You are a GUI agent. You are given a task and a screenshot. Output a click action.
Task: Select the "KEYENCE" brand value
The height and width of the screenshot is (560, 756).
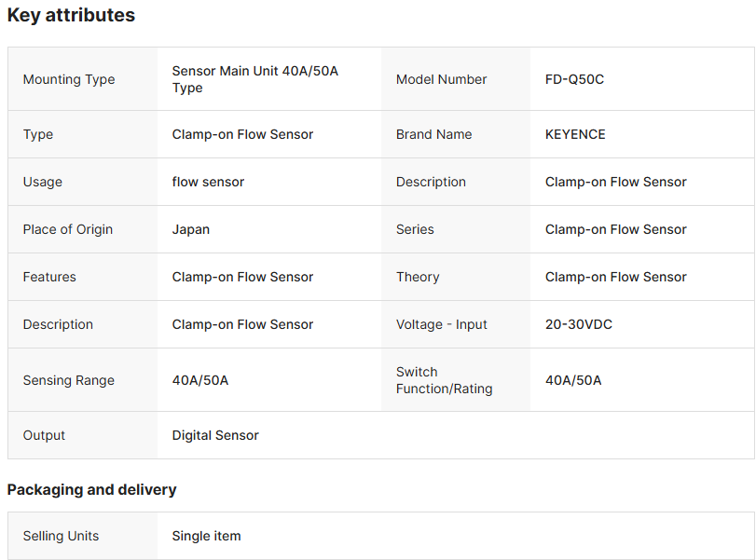pyautogui.click(x=575, y=134)
